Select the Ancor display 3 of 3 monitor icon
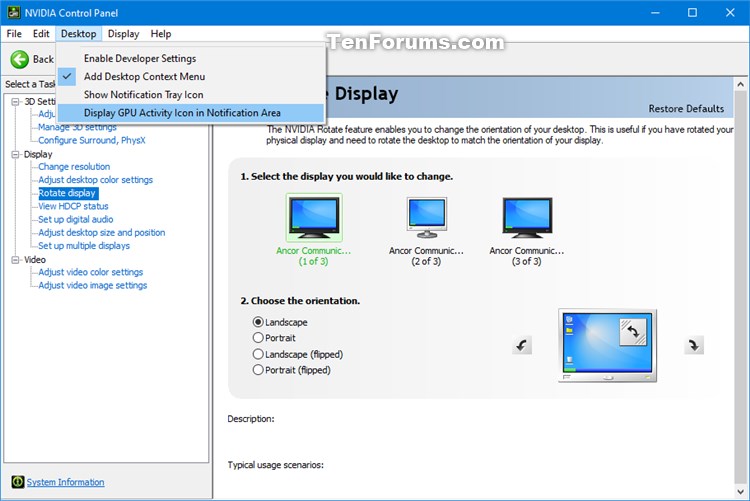750x501 pixels. pyautogui.click(x=527, y=218)
